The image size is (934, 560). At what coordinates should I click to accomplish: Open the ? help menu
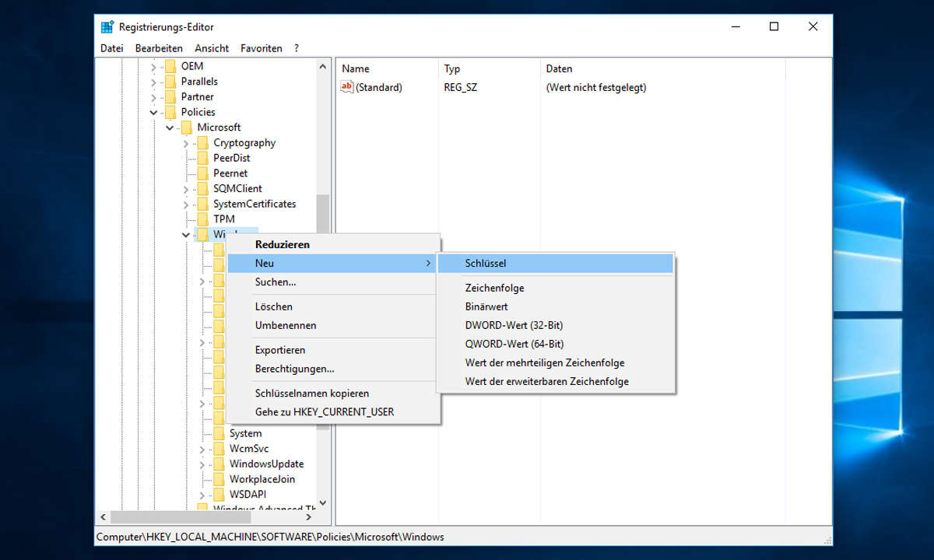pyautogui.click(x=297, y=48)
